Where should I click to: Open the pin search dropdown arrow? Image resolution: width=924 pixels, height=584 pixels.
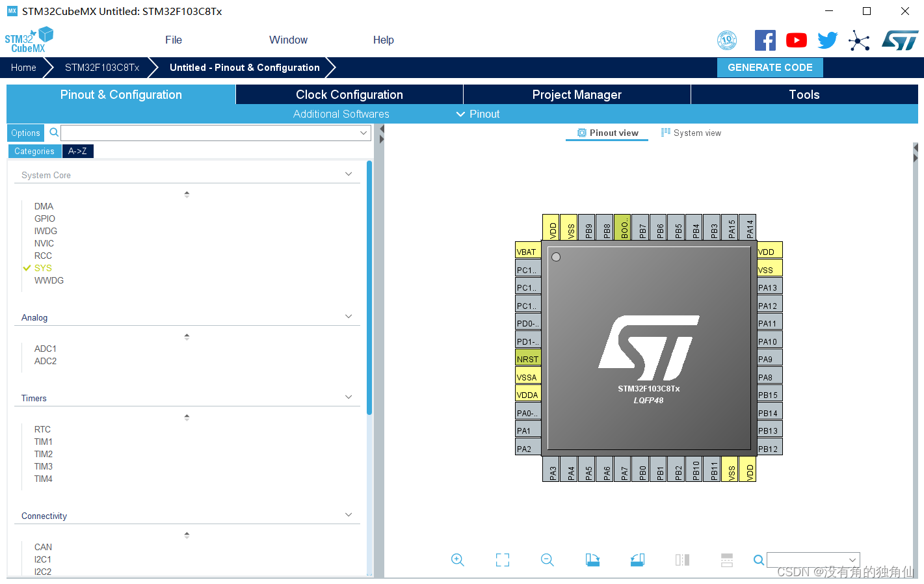(852, 560)
